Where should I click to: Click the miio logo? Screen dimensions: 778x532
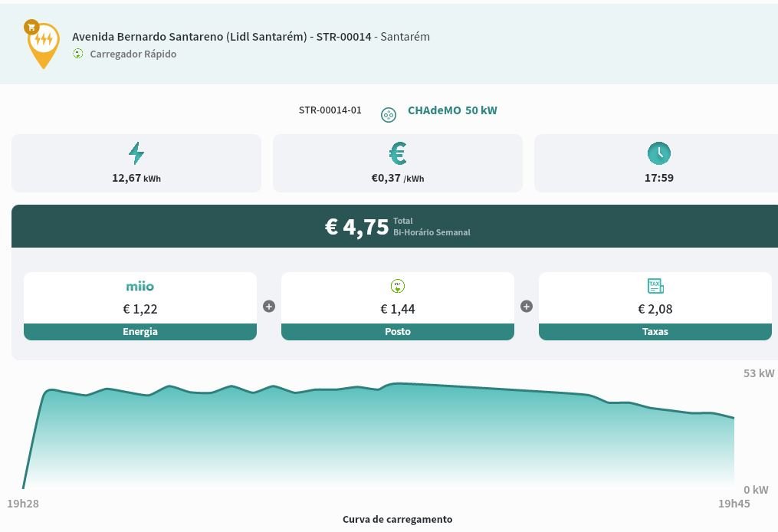140,287
